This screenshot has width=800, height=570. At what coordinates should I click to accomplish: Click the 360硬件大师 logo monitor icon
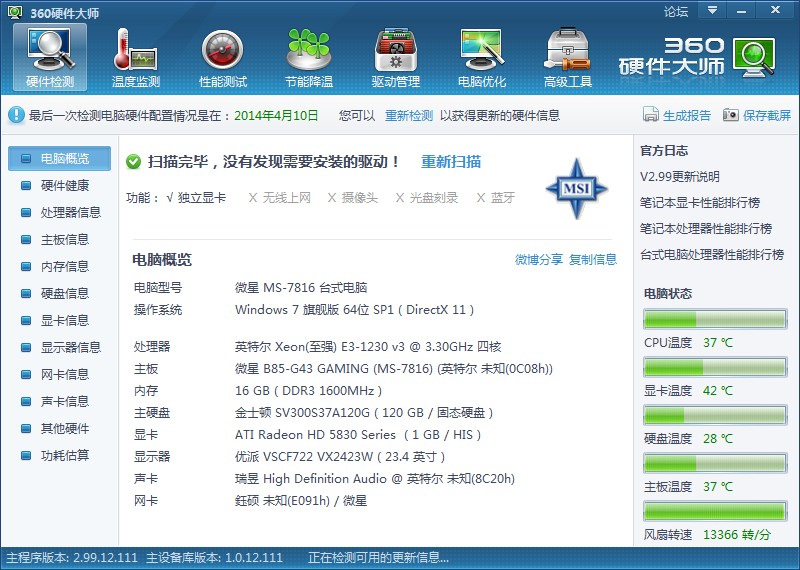754,57
